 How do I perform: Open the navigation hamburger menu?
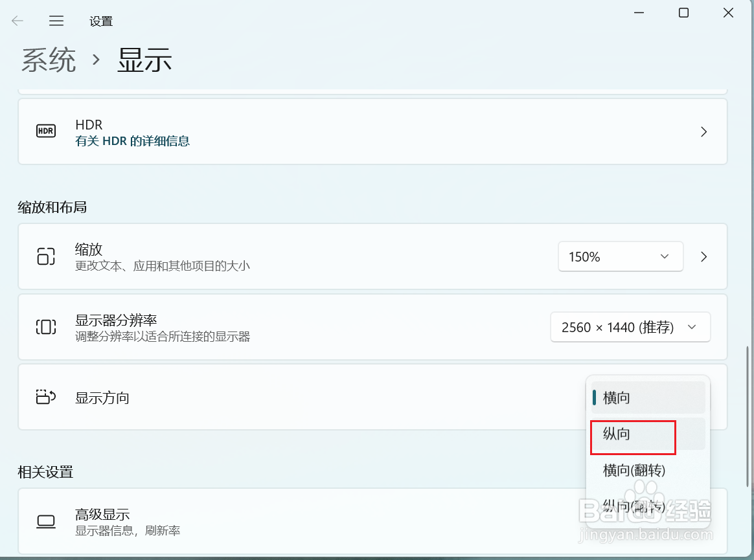click(x=56, y=20)
